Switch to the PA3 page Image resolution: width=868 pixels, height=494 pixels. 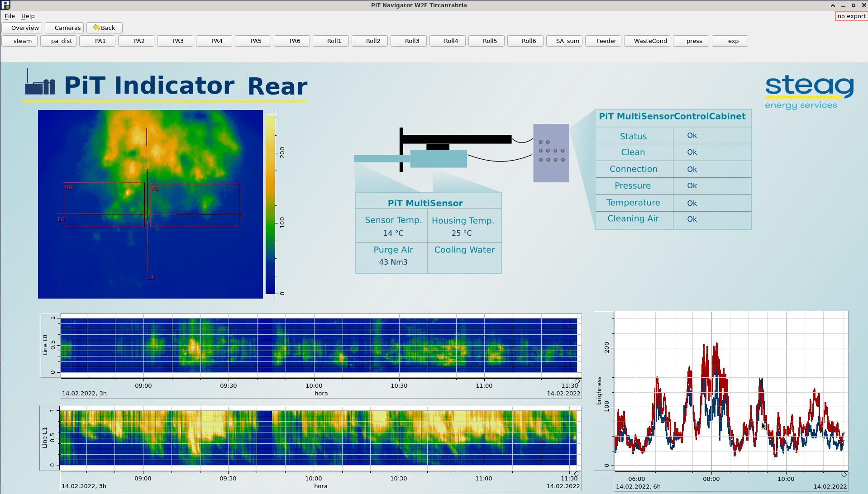tap(175, 41)
